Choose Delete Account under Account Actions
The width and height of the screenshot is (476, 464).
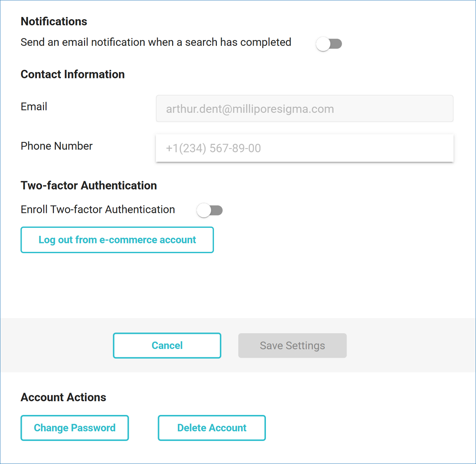click(x=212, y=428)
